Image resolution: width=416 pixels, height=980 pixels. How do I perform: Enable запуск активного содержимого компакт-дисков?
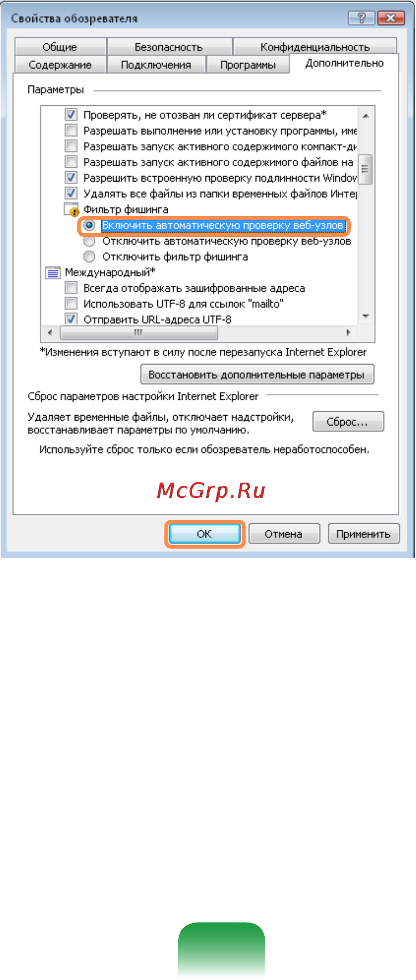click(x=71, y=146)
